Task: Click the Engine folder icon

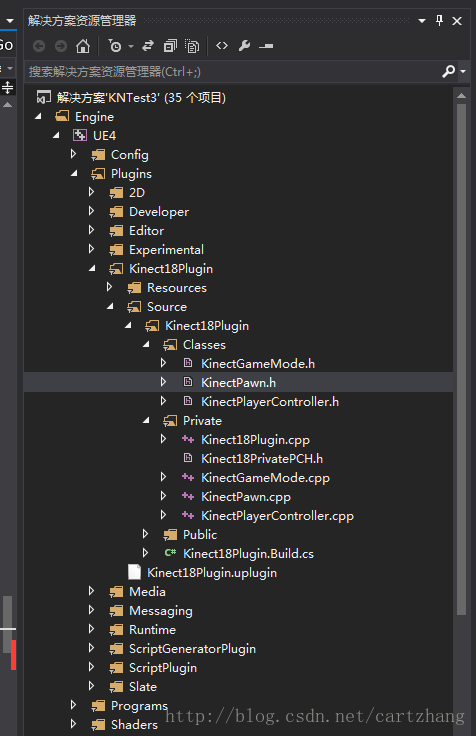Action: (62, 116)
